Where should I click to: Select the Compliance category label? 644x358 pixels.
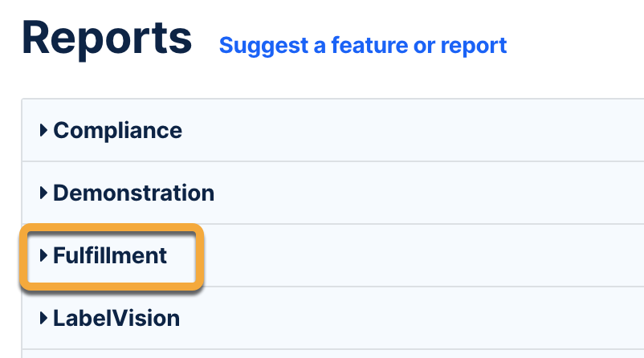pyautogui.click(x=117, y=130)
